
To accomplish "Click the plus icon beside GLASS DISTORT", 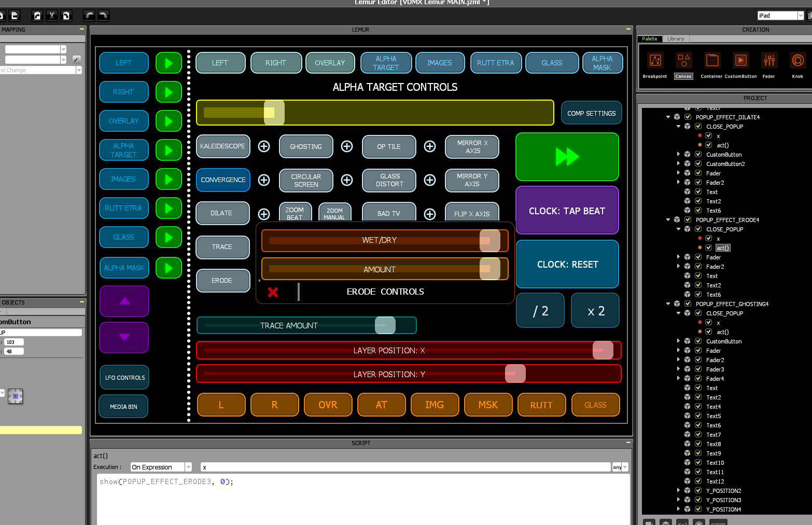I will (x=430, y=180).
